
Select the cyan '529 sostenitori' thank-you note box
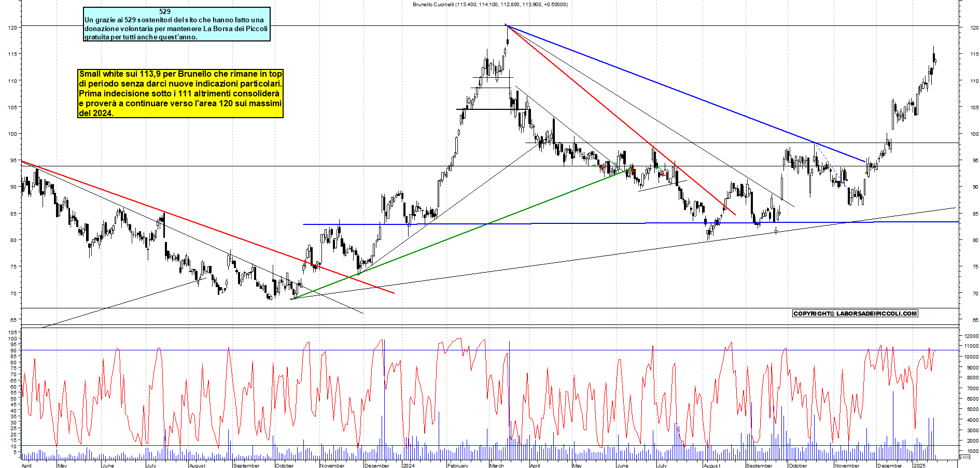coord(177,24)
